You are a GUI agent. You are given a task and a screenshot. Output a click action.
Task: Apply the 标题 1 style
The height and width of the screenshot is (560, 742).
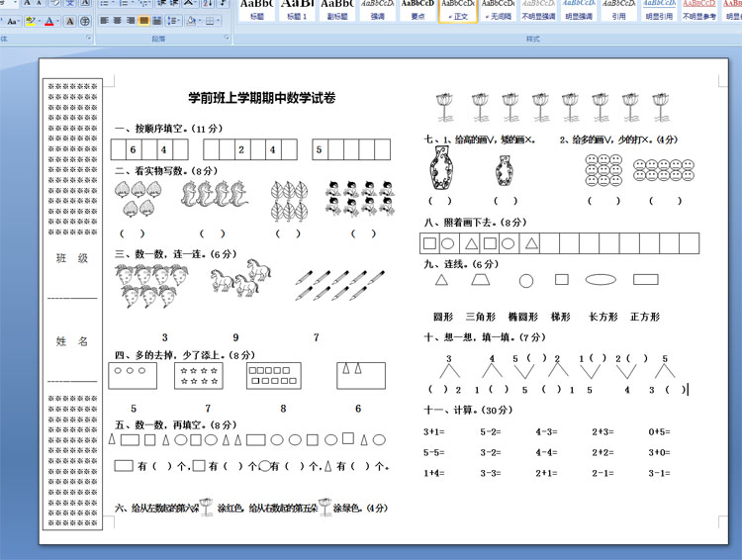297,11
